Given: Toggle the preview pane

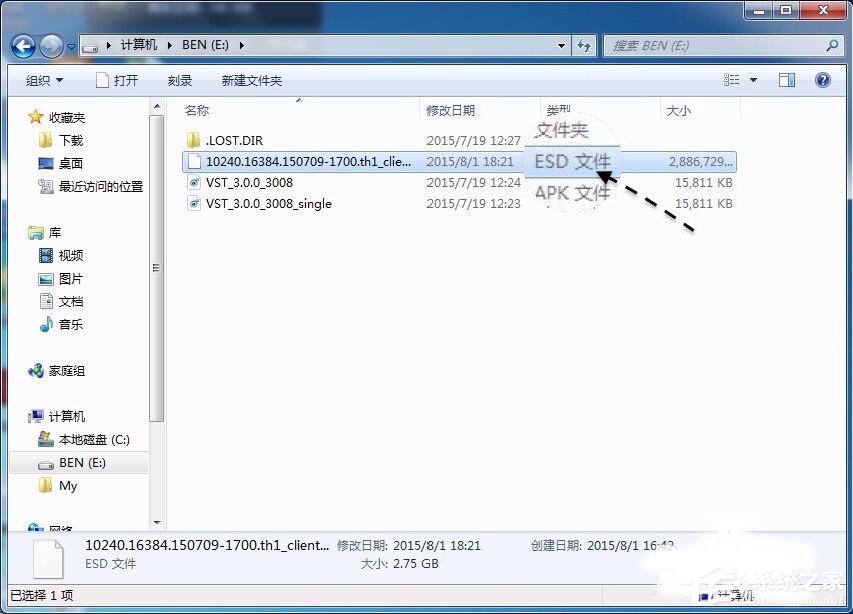Looking at the screenshot, I should click(786, 80).
